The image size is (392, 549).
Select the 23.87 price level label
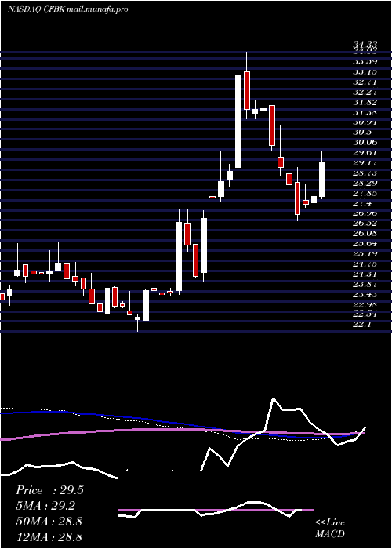[x=365, y=284]
